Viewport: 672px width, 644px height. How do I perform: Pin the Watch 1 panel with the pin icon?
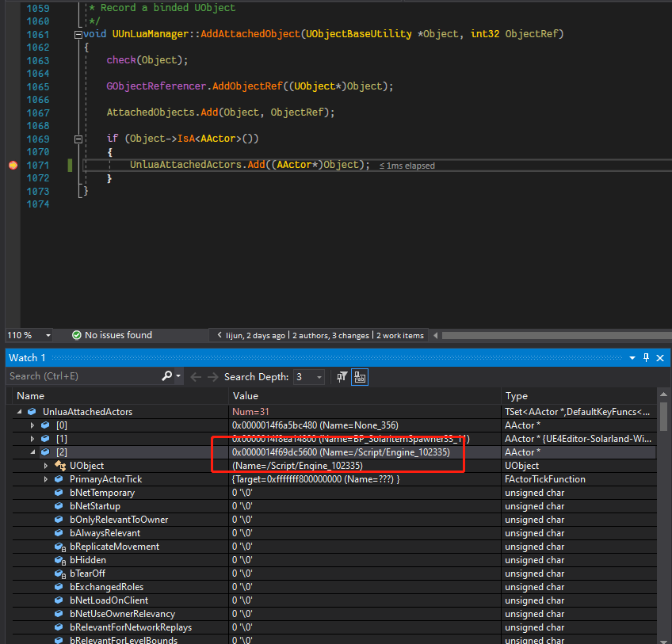[x=645, y=357]
